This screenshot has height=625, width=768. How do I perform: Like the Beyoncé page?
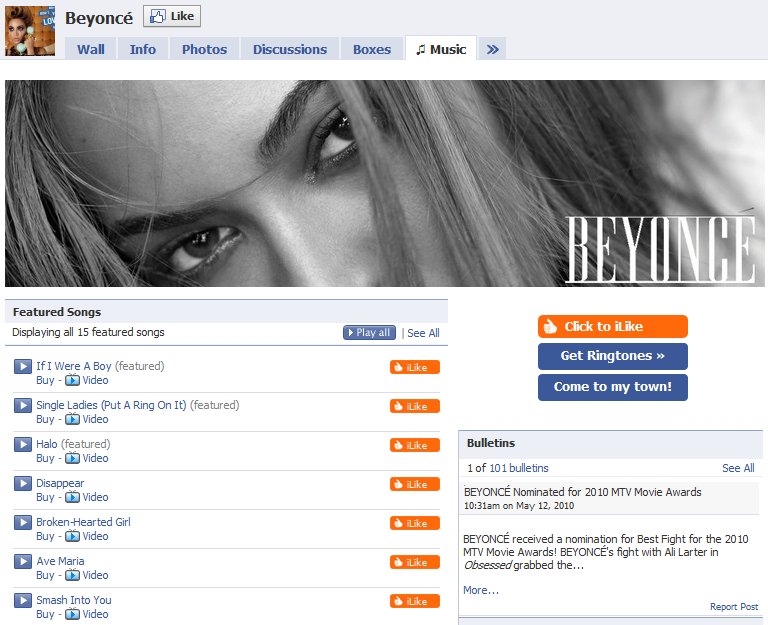pos(172,16)
